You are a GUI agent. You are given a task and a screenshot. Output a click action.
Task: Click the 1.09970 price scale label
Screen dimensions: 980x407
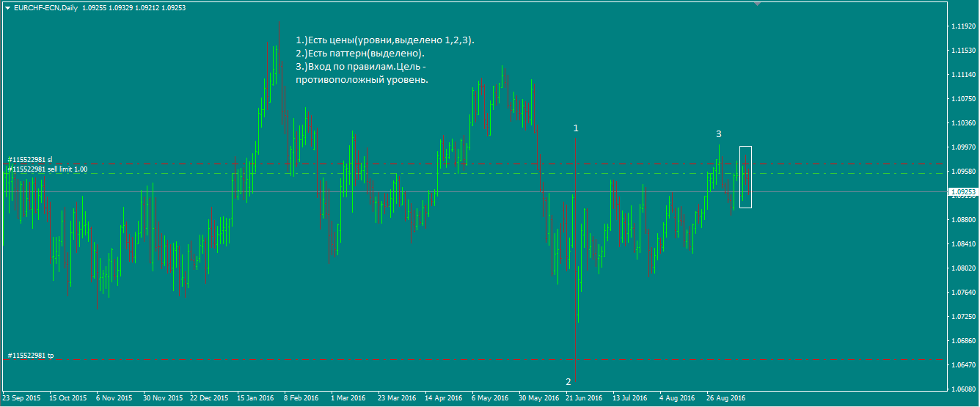point(962,147)
